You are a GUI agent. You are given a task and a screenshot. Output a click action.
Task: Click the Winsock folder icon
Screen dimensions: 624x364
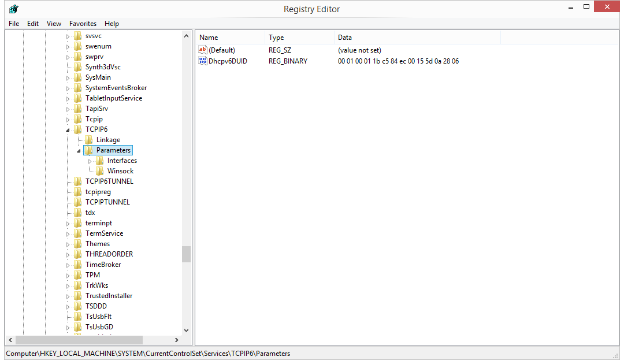tap(101, 170)
